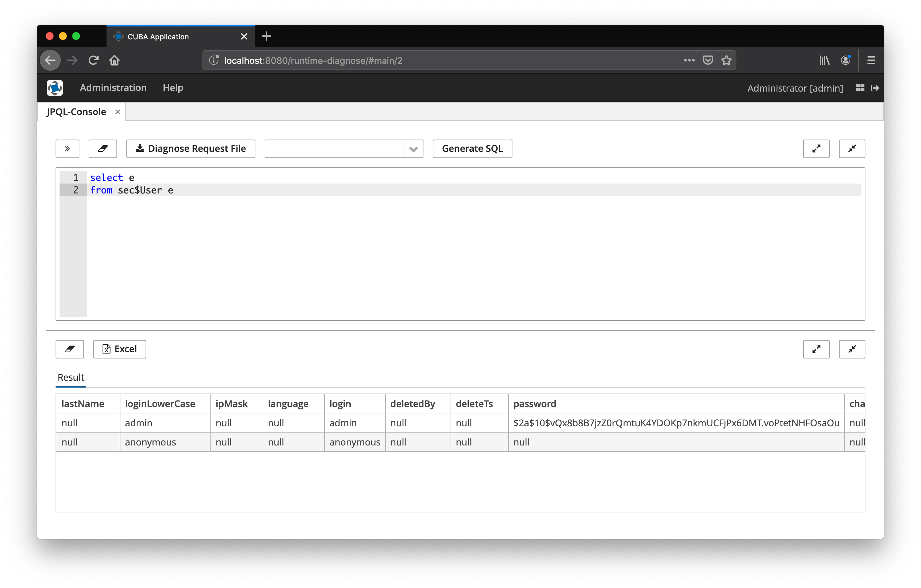Run the JPQL query with the double-chevron button
921x588 pixels.
tap(67, 149)
